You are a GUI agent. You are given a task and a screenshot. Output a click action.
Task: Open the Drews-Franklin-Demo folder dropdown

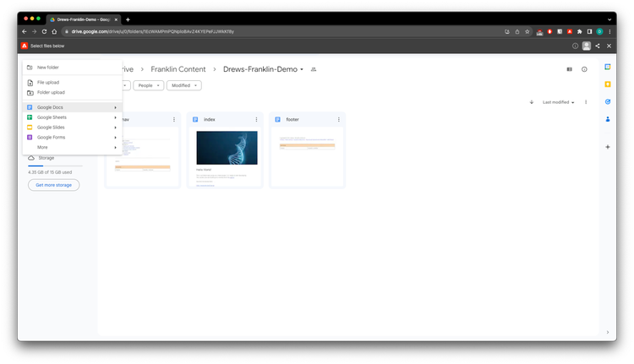click(263, 69)
